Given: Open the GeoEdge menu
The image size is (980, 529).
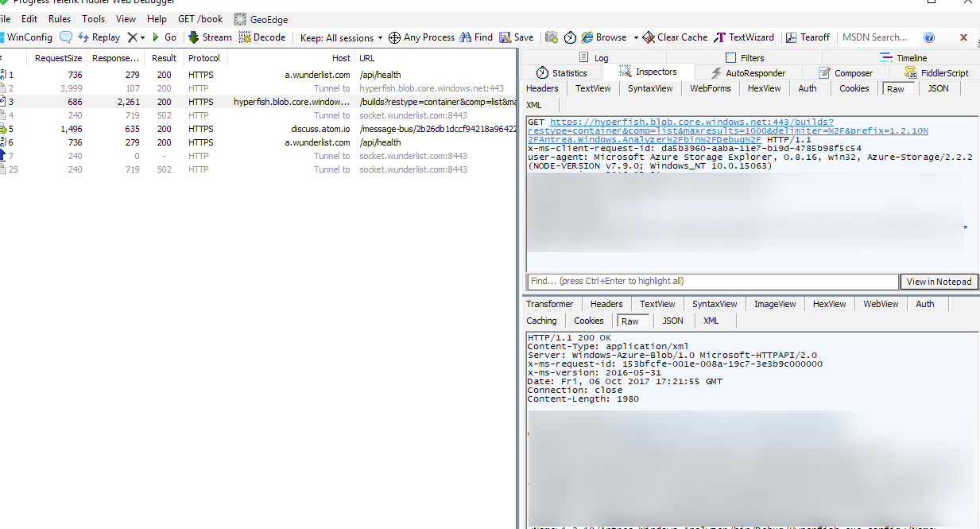Looking at the screenshot, I should coord(261,19).
